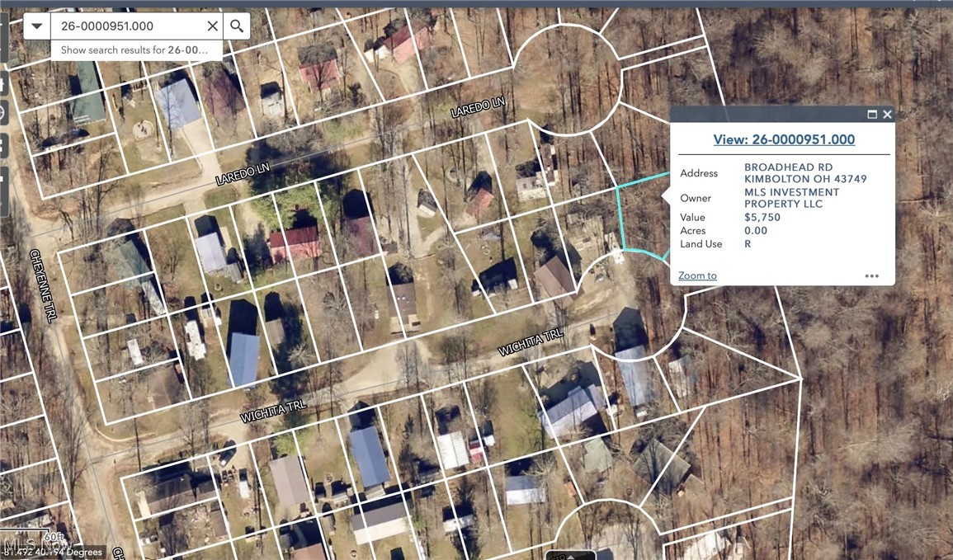Close the parcel info popup
This screenshot has width=953, height=560.
pyautogui.click(x=888, y=115)
